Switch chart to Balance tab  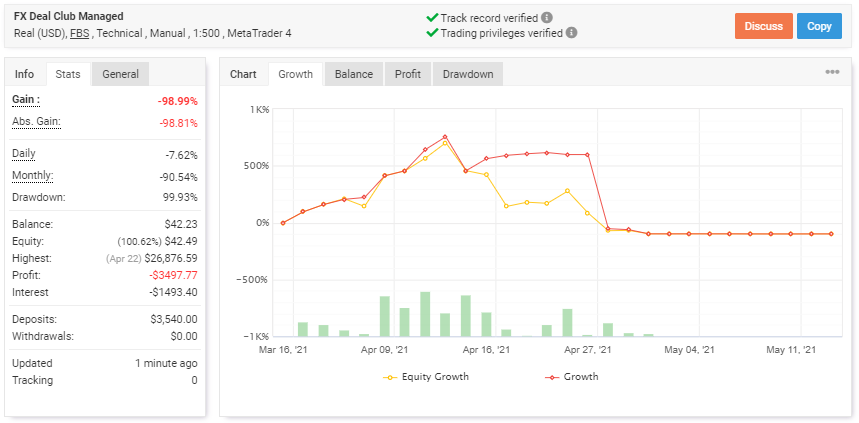coord(353,74)
